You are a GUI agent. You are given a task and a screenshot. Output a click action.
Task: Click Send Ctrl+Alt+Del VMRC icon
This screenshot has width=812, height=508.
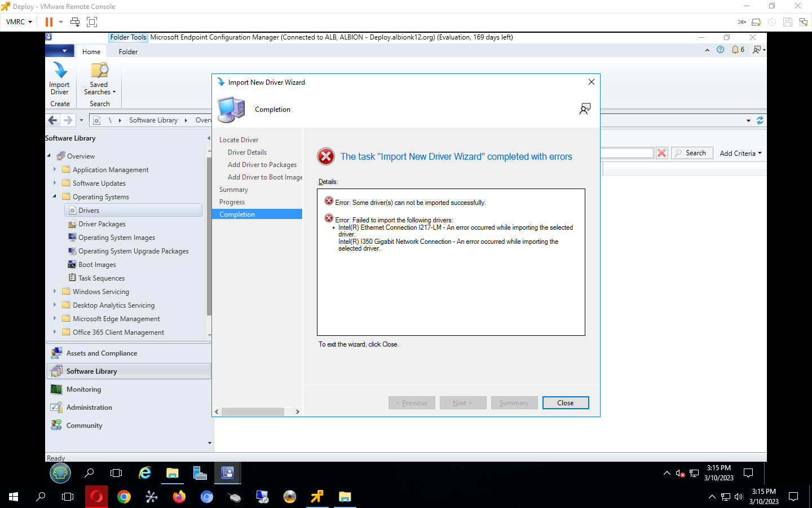pos(75,22)
